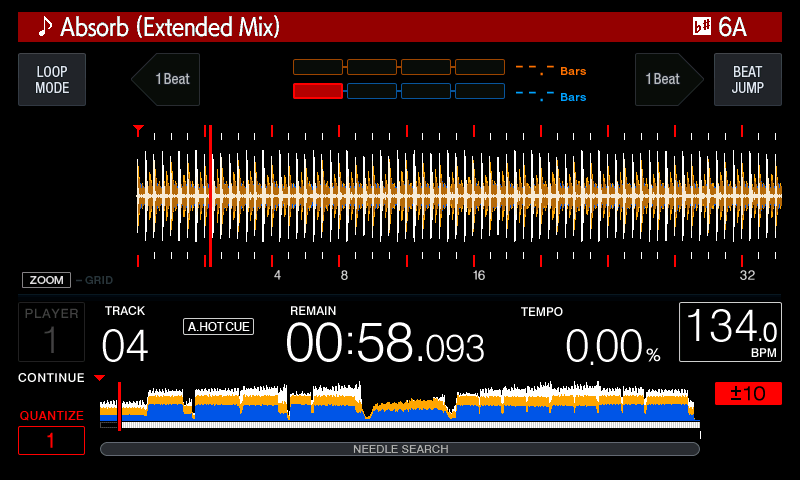Tap the blue Bars legend label
The height and width of the screenshot is (480, 800).
pyautogui.click(x=573, y=97)
